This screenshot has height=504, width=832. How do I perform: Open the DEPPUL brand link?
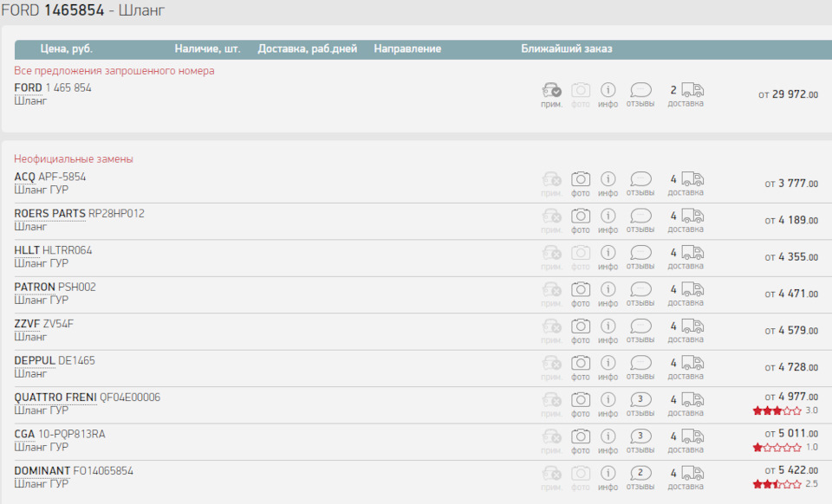35,360
